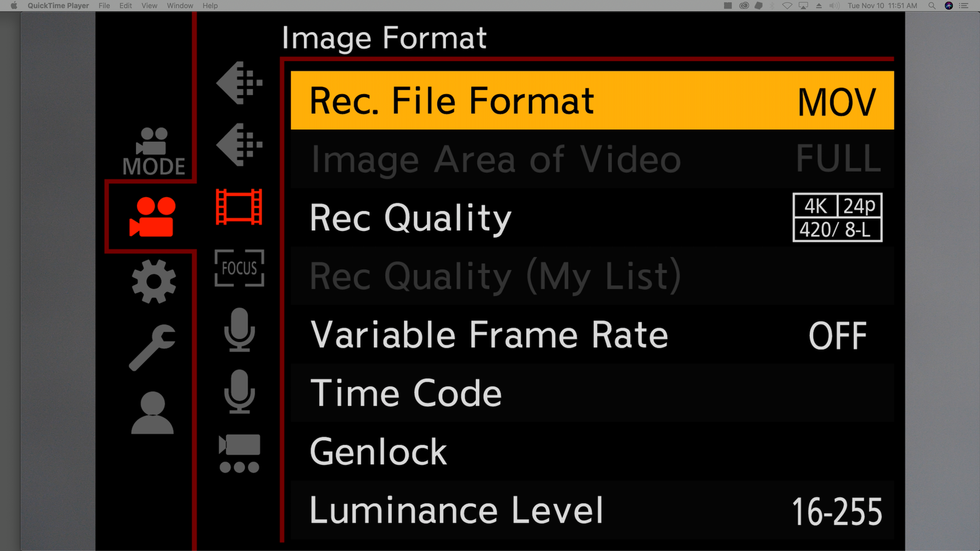Open the red video camera menu tab
Screen dimensions: 980x551
point(152,217)
